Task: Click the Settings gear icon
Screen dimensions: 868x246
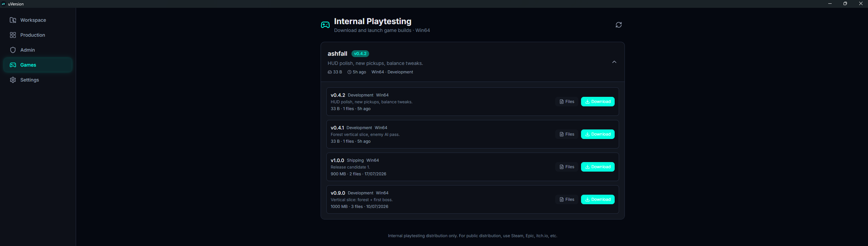Action: pyautogui.click(x=13, y=80)
